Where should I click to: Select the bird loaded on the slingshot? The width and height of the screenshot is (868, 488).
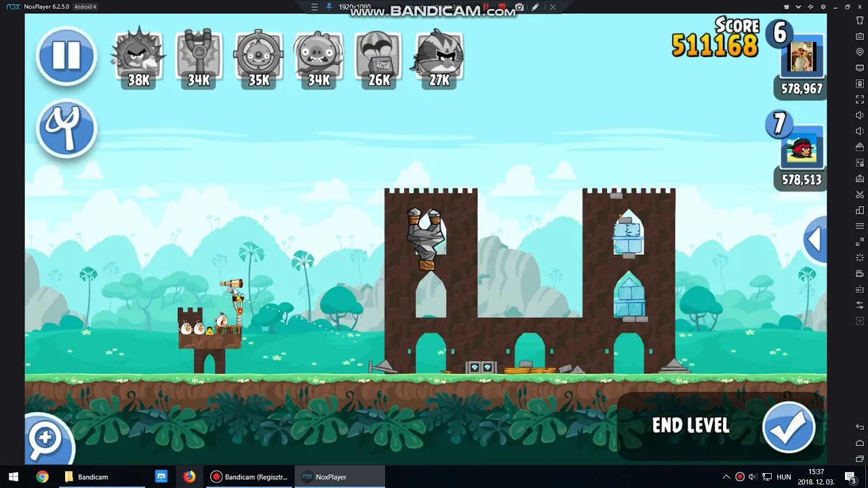click(x=237, y=297)
